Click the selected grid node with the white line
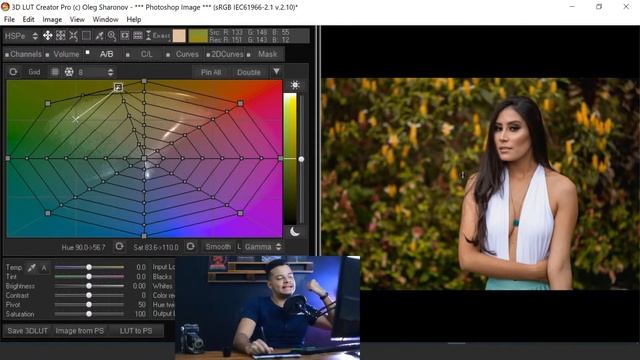 click(x=118, y=87)
